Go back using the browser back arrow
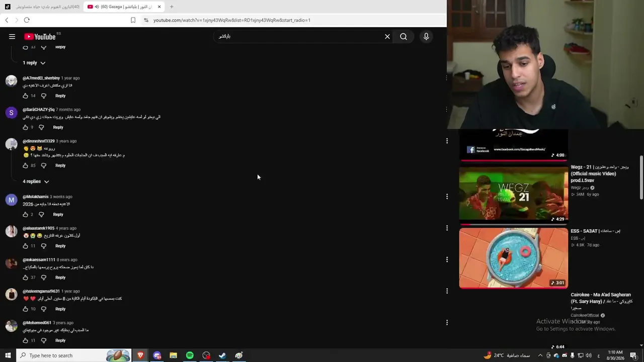This screenshot has width=644, height=362. click(7, 20)
